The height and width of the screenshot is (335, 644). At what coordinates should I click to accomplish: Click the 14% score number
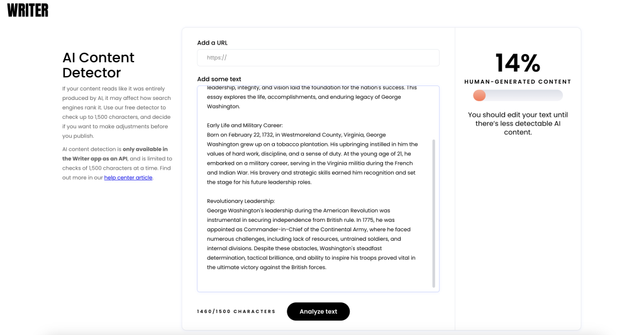point(518,63)
